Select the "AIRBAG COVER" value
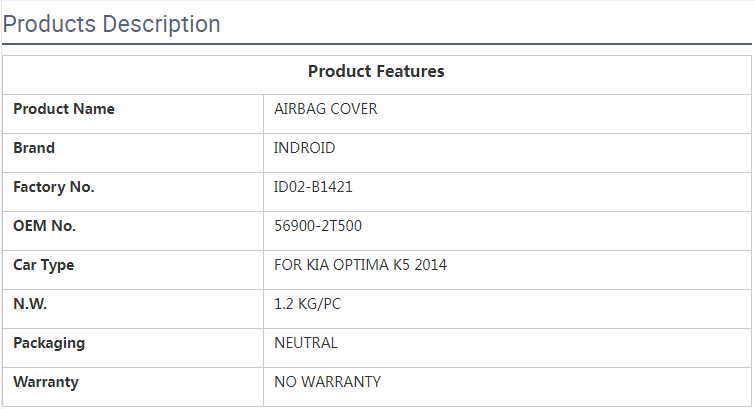 click(326, 109)
